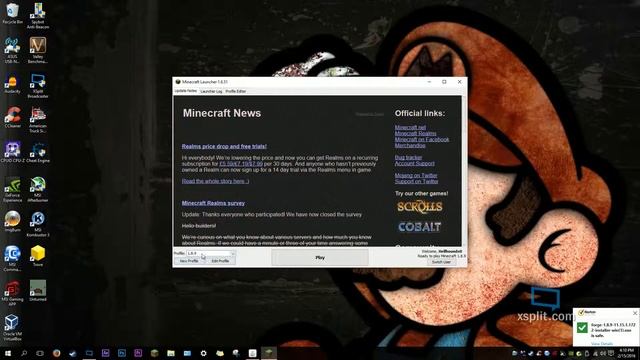
Task: Open Minecraft on Facebook link
Action: [x=422, y=140]
